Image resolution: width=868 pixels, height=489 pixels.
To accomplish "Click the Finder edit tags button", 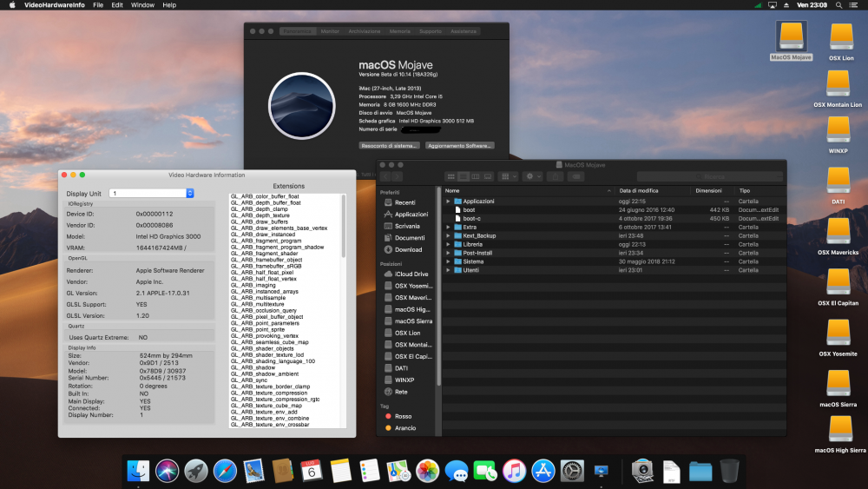I will click(576, 176).
